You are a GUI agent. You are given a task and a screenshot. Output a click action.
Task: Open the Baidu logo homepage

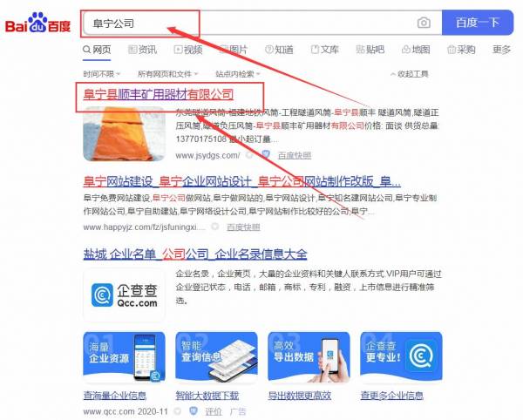pos(37,23)
